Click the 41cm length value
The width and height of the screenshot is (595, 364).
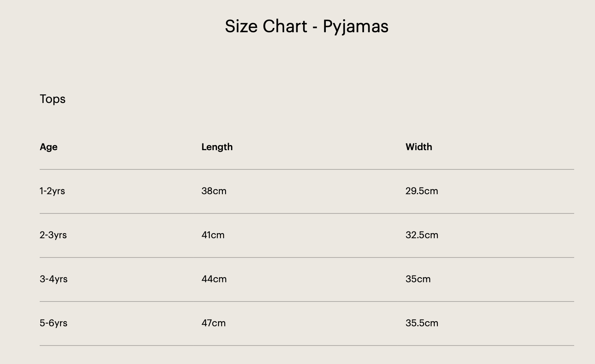coord(213,235)
